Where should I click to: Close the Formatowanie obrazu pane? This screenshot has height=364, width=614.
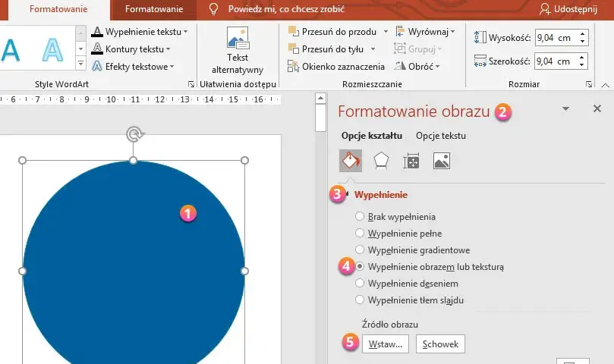597,108
